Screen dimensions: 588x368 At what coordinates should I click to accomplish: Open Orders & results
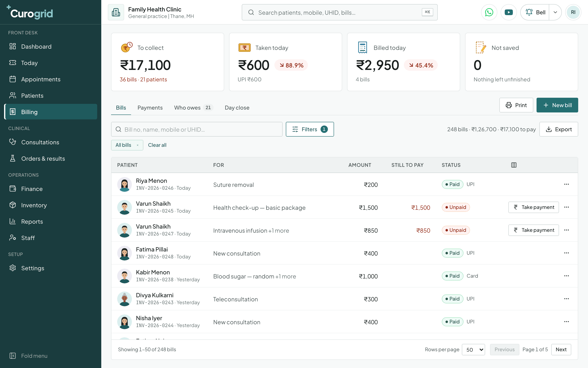coord(51,158)
